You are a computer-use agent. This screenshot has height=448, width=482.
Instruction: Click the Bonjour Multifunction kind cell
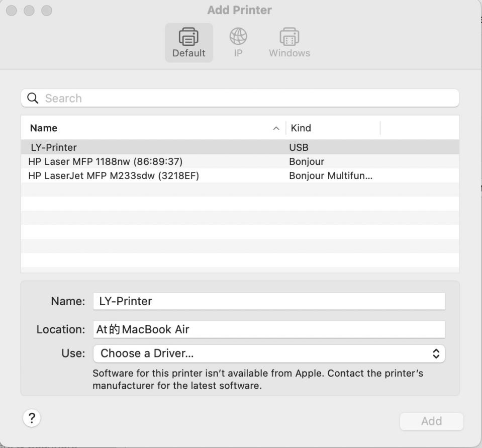[x=330, y=175]
